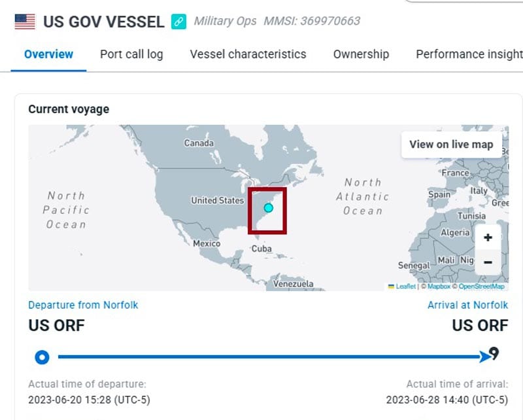
Task: Click the departure port circle marker
Action: (42, 357)
